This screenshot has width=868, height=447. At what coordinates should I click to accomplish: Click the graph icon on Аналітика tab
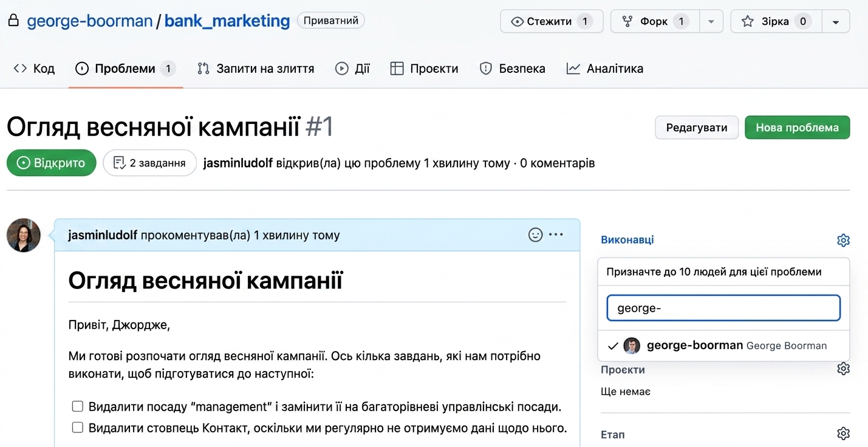click(x=573, y=69)
